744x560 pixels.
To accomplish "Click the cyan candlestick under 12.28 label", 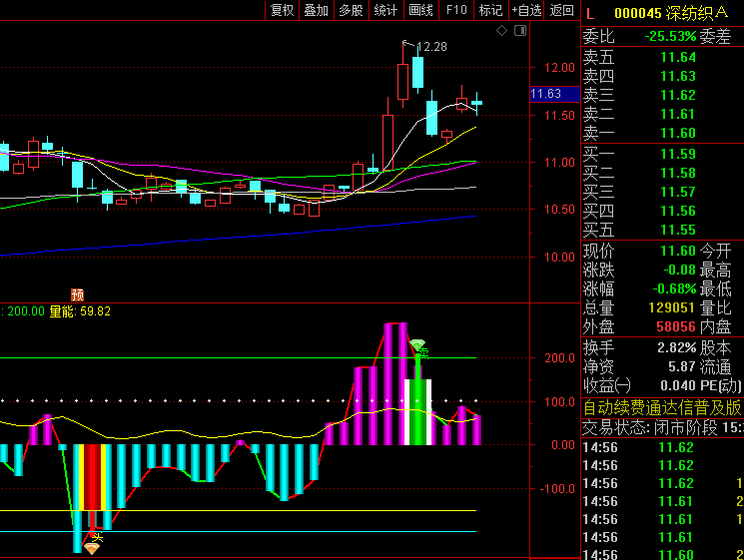I will [417, 72].
